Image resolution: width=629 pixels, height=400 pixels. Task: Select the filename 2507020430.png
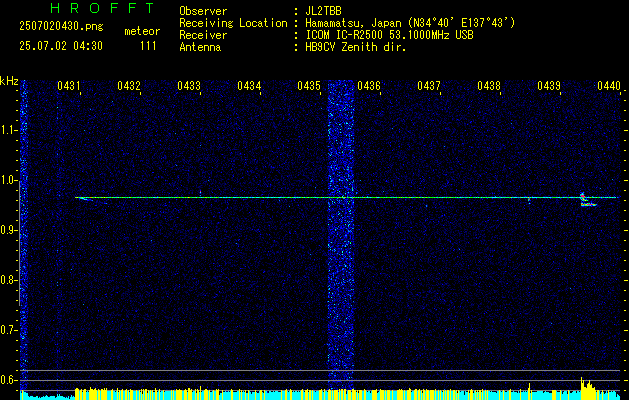click(61, 26)
